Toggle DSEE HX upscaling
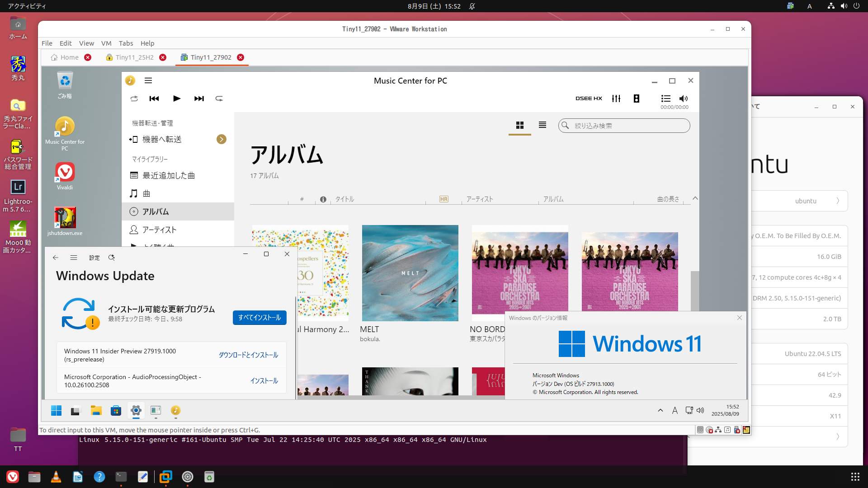868x488 pixels. point(589,99)
